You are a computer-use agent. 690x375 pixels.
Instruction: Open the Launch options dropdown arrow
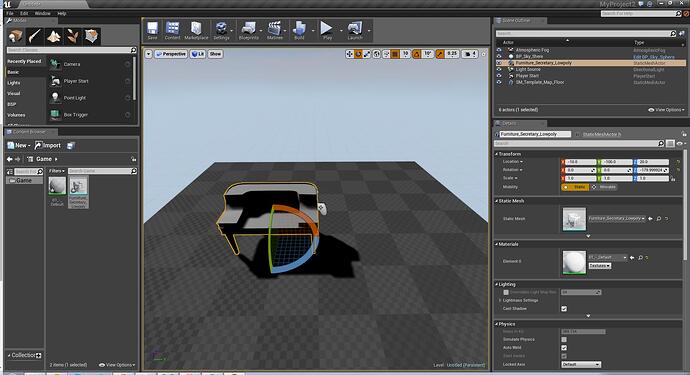(369, 31)
